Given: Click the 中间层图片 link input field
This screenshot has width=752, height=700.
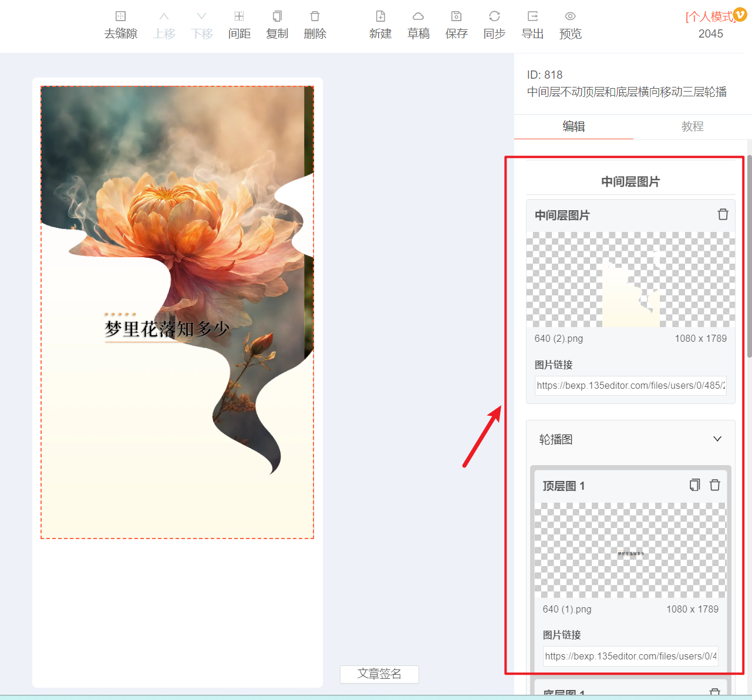Looking at the screenshot, I should click(x=630, y=386).
